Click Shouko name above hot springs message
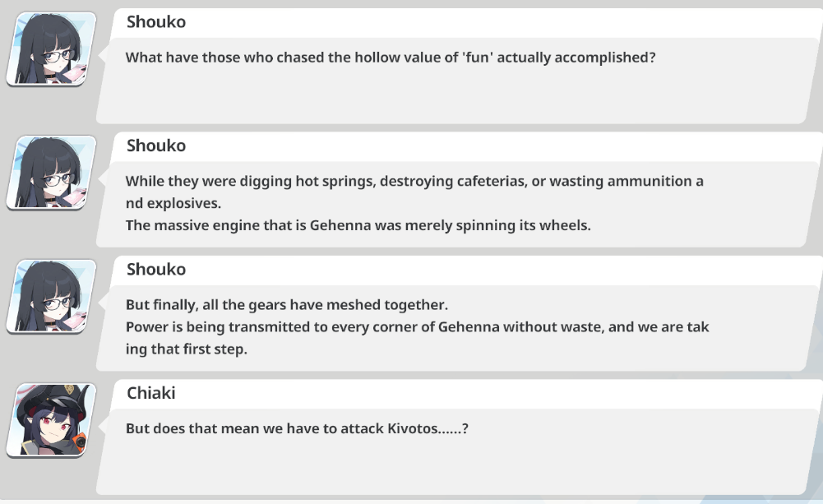The height and width of the screenshot is (504, 823). pos(156,146)
